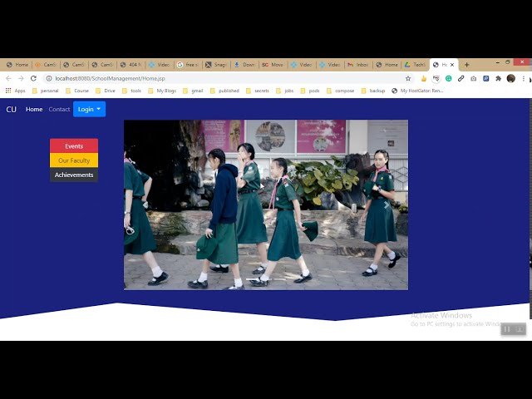
Task: Go back to the previous page
Action: click(8, 78)
